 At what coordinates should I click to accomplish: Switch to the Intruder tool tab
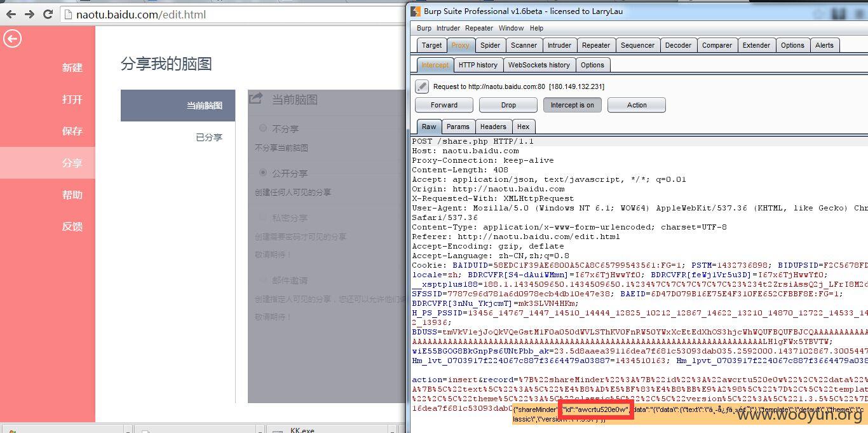(559, 45)
